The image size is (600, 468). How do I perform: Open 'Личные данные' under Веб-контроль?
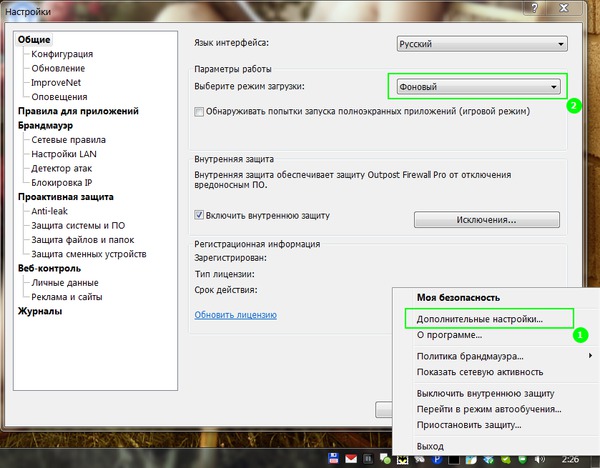coord(65,283)
